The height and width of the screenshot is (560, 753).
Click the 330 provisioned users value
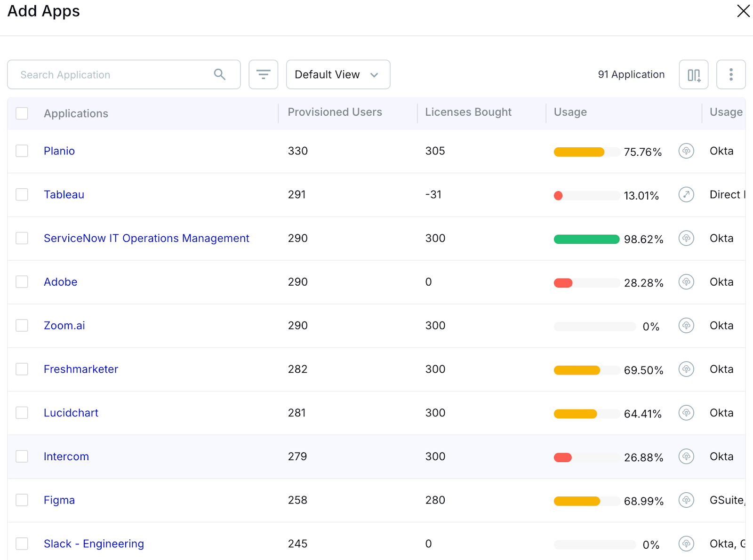point(298,151)
